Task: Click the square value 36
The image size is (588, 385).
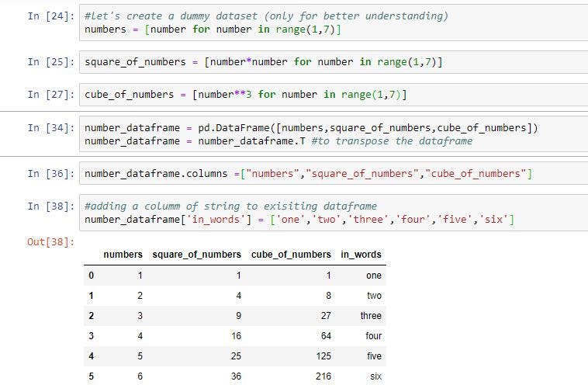Action: coord(237,376)
